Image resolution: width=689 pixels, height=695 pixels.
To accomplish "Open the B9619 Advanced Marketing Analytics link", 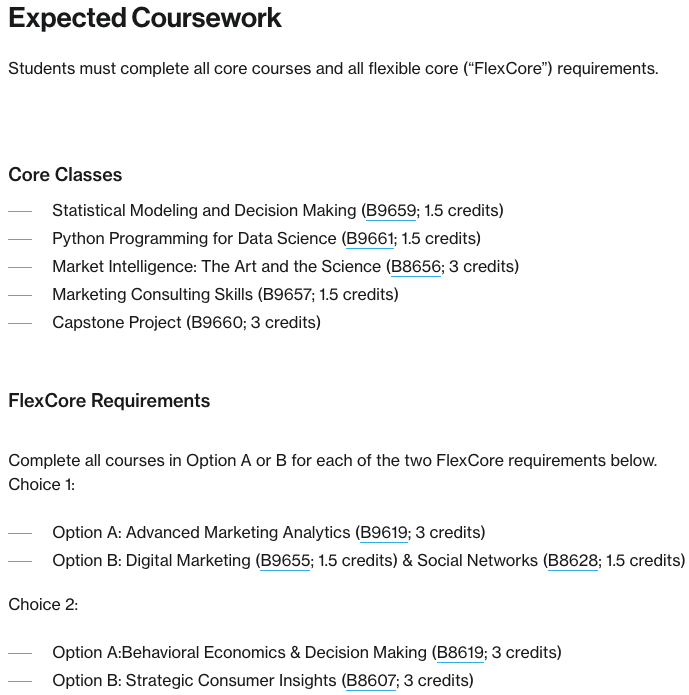I will (384, 533).
